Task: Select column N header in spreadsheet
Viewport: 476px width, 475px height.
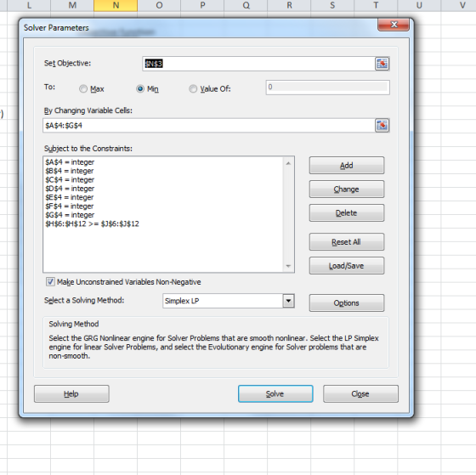Action: (x=116, y=5)
